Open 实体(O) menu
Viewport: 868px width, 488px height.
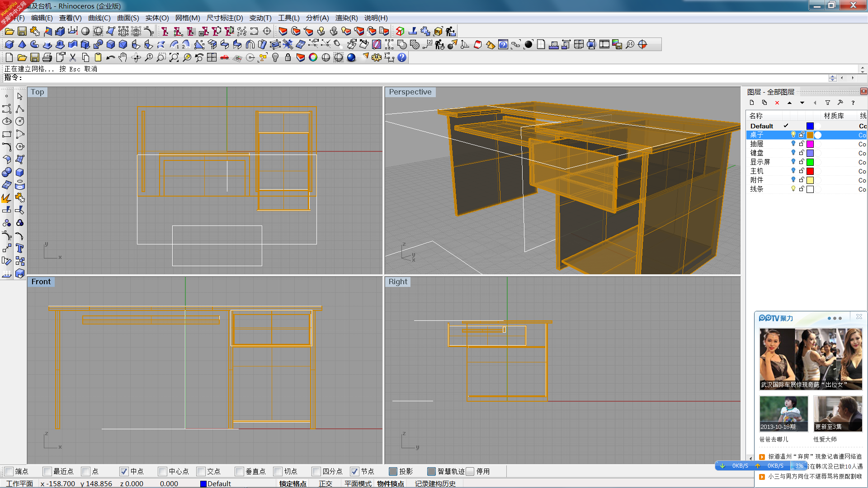157,18
